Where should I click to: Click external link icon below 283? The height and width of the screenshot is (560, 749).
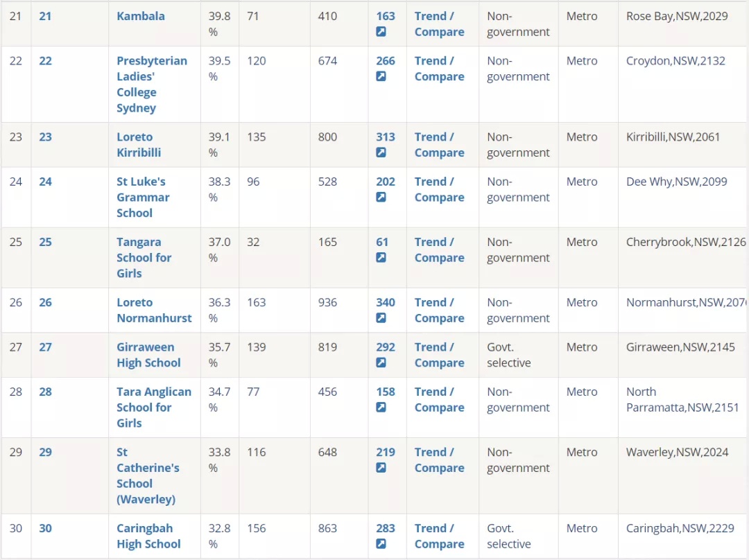pyautogui.click(x=381, y=544)
